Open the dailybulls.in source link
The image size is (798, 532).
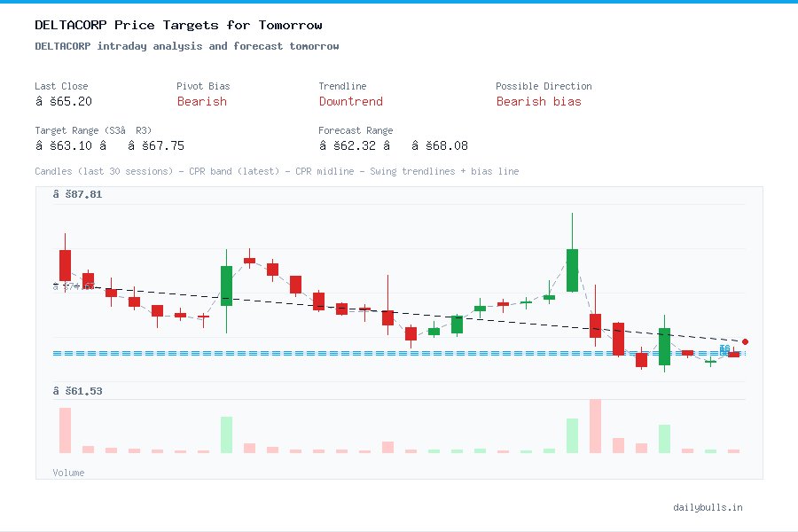pyautogui.click(x=708, y=507)
